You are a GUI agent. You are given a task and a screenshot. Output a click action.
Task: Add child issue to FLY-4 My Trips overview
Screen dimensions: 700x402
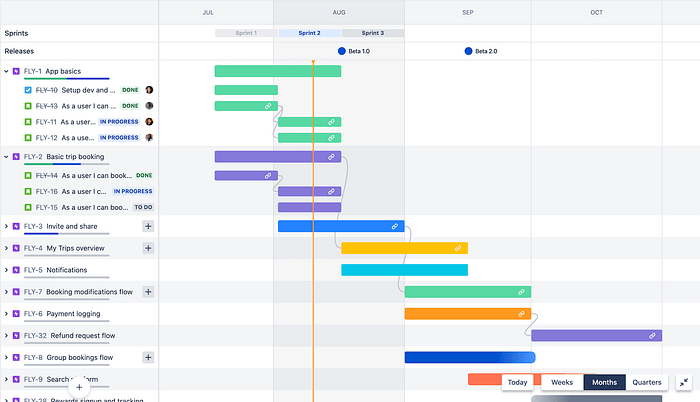pos(148,248)
